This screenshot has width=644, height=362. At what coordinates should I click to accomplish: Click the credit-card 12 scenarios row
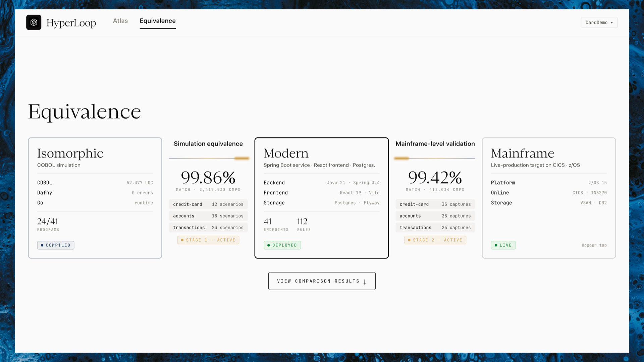tap(208, 204)
